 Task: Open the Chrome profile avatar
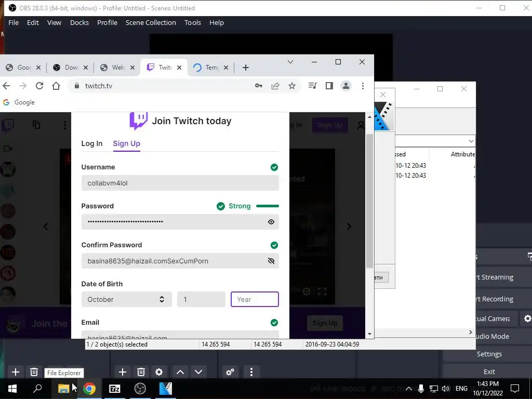coord(345,86)
